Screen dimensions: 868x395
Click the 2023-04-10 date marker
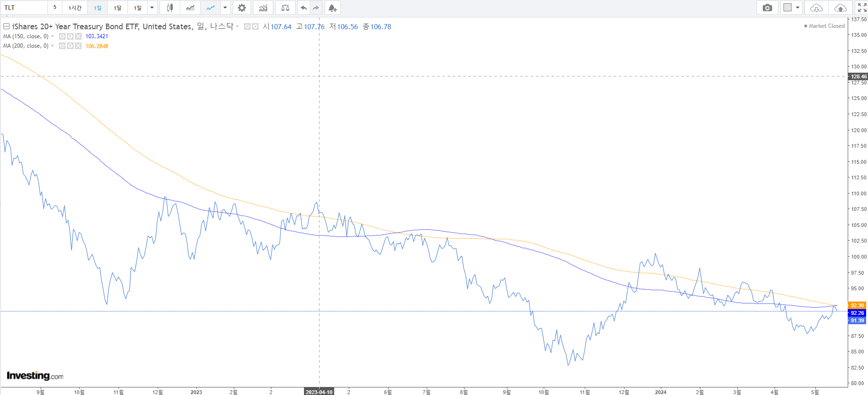pyautogui.click(x=319, y=392)
